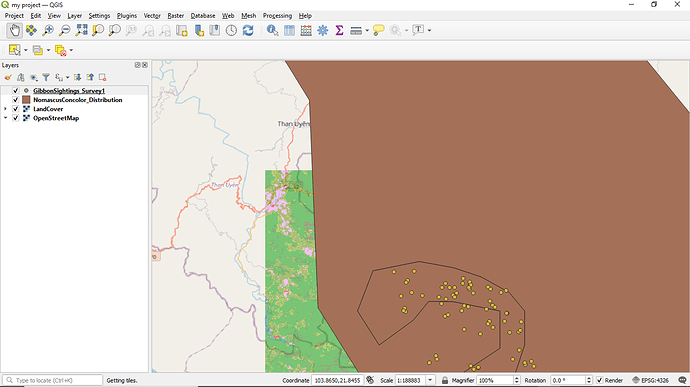690x387 pixels.
Task: Click the Filter Legend funnel icon
Action: [x=46, y=77]
